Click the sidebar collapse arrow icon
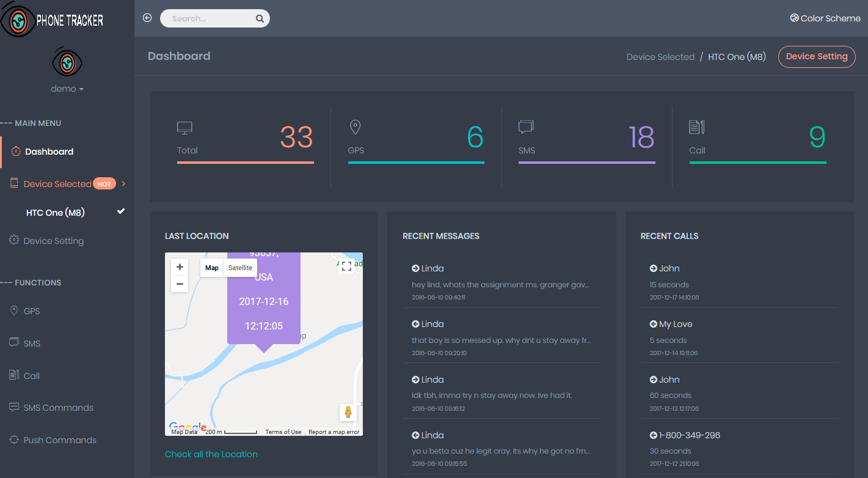 [x=147, y=18]
